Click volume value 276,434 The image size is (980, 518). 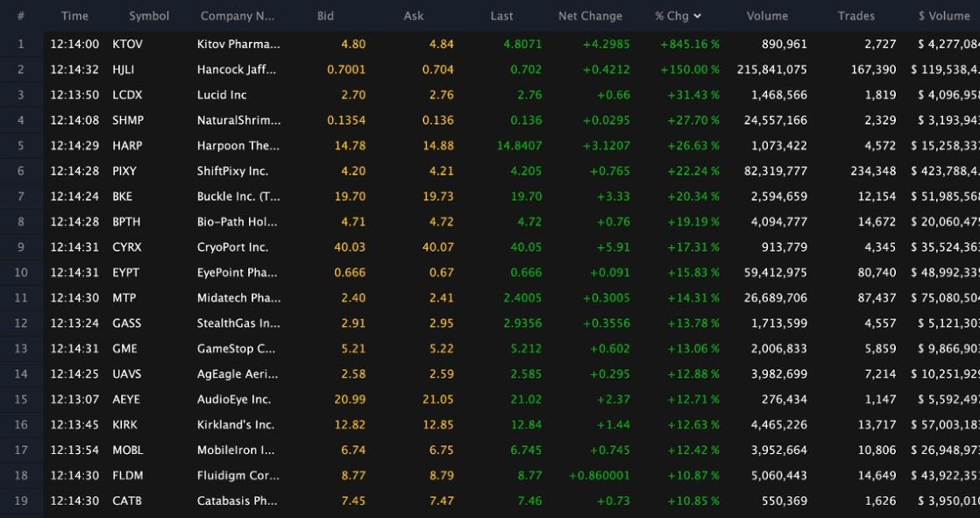coord(784,400)
